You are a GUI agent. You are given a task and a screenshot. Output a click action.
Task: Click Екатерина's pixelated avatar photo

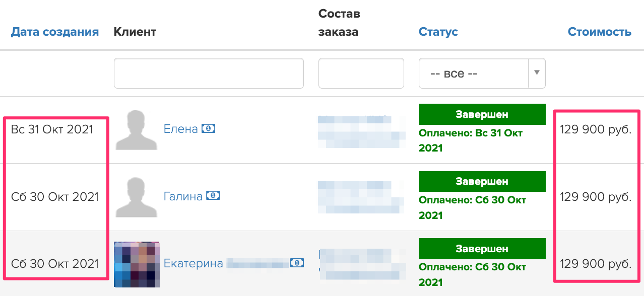click(137, 264)
